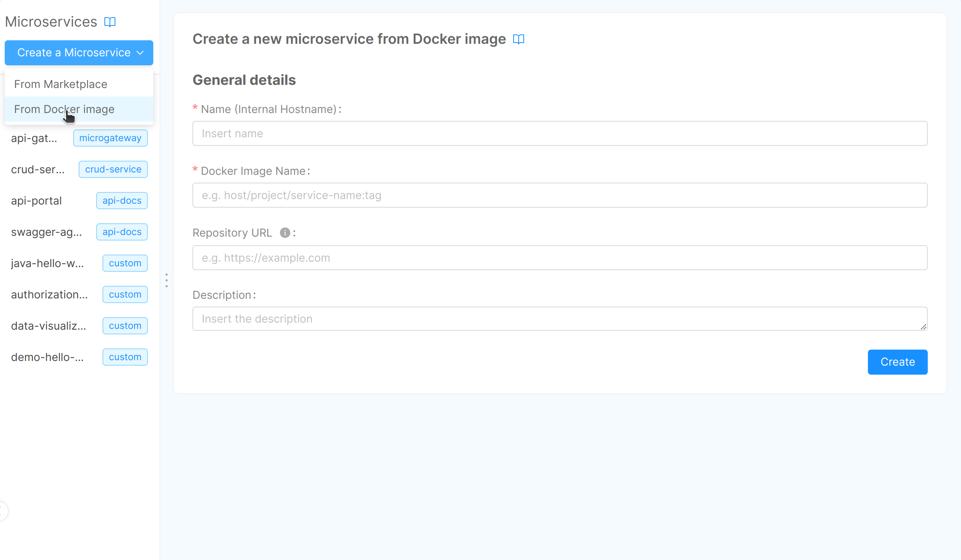Select the swagger-ag microservice in the sidebar
961x560 pixels.
point(47,232)
